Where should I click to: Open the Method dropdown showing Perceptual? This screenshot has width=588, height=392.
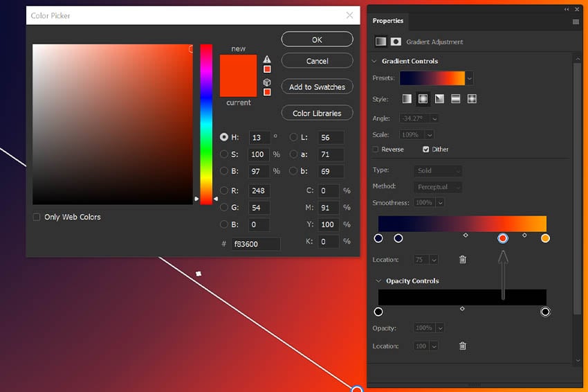coord(438,187)
